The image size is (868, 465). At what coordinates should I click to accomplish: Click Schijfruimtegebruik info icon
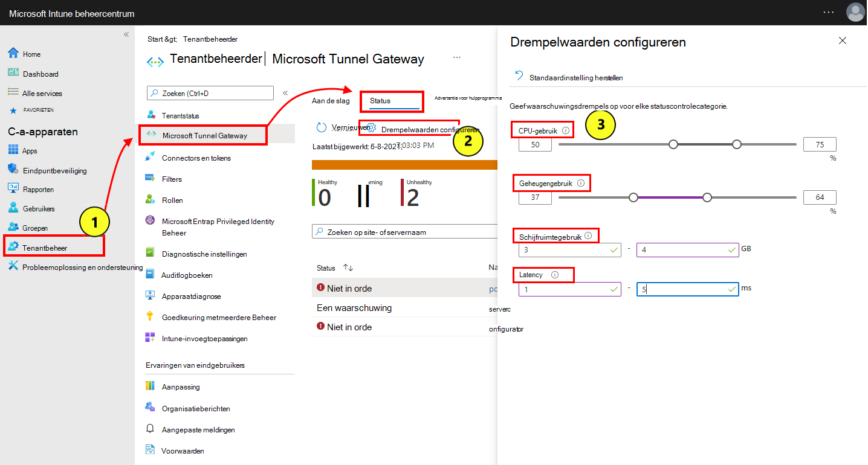point(588,236)
